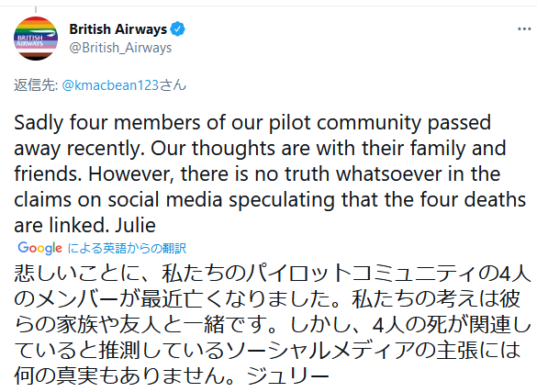The width and height of the screenshot is (537, 392).
Task: Open the @kmacbean123 reply-to profile link
Action: pyautogui.click(x=110, y=84)
